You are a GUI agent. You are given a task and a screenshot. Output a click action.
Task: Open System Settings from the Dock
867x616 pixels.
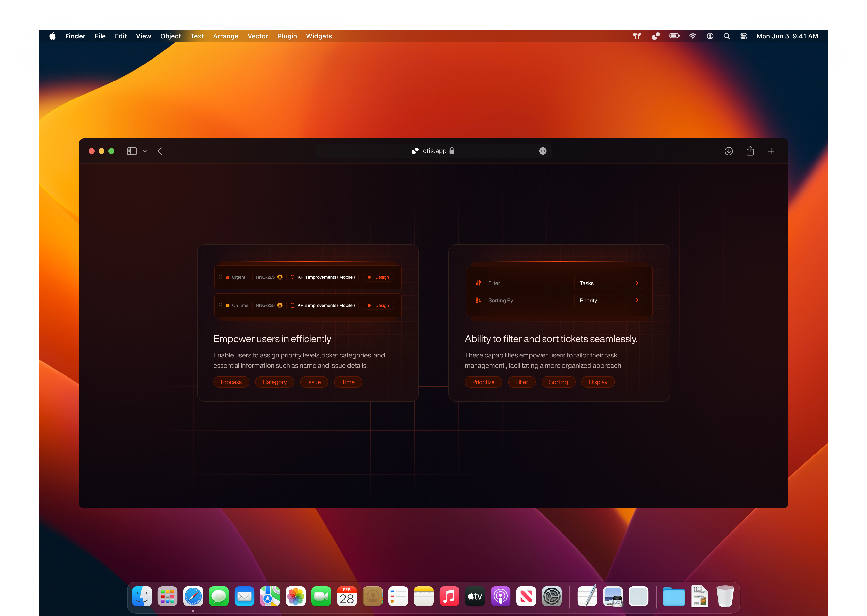point(552,597)
